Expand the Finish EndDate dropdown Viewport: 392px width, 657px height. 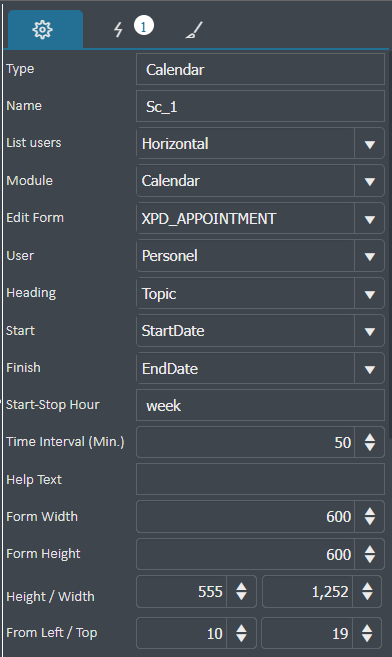pyautogui.click(x=369, y=369)
